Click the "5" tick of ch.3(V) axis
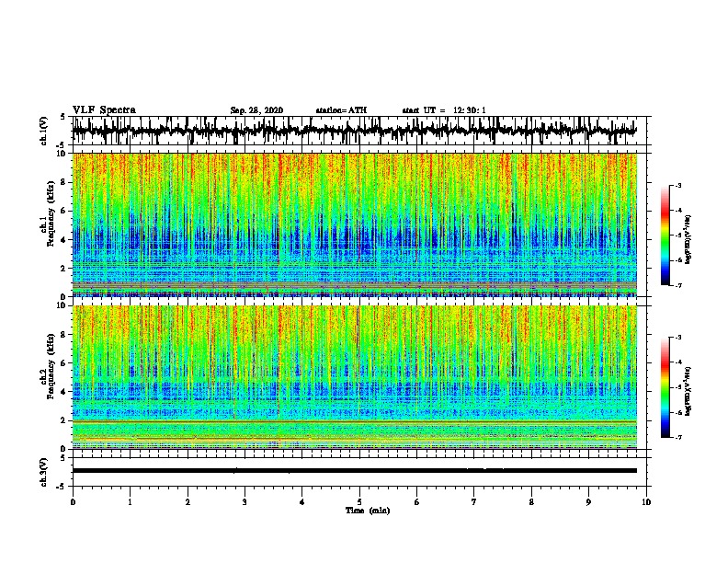Image resolution: width=728 pixels, height=563 pixels. coord(63,458)
